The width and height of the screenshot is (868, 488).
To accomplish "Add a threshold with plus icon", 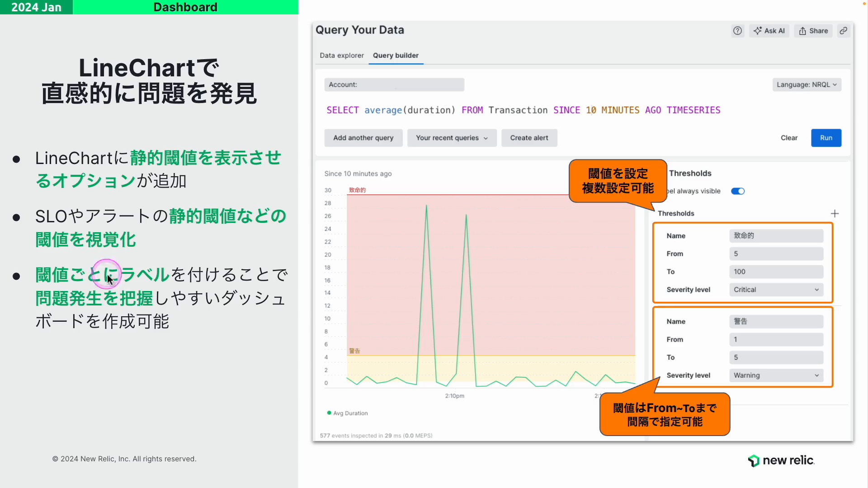I will tap(835, 213).
